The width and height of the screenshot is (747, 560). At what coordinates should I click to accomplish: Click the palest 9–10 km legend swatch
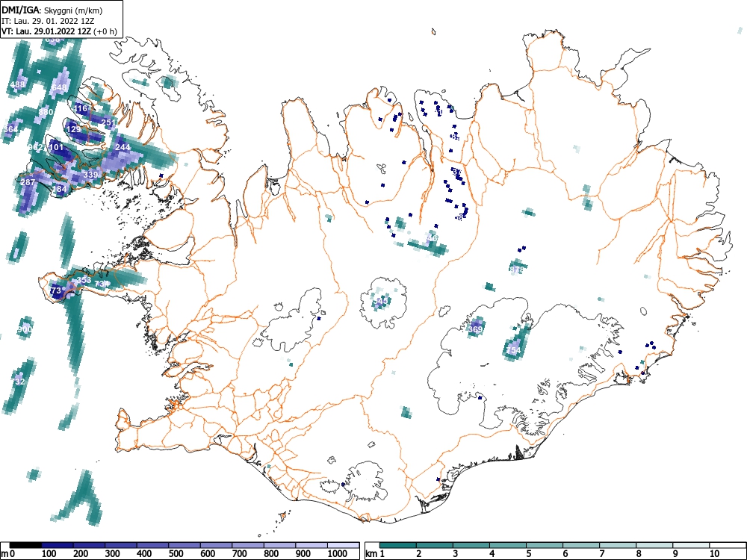pos(691,545)
